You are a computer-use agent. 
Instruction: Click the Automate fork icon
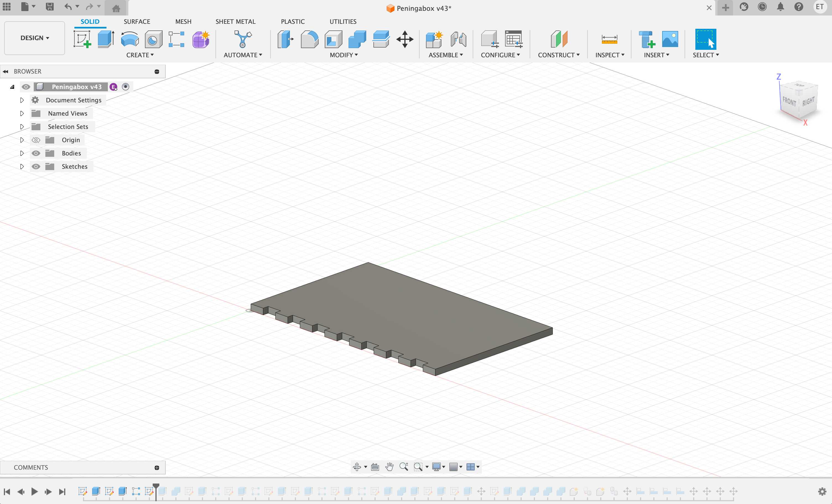(243, 39)
